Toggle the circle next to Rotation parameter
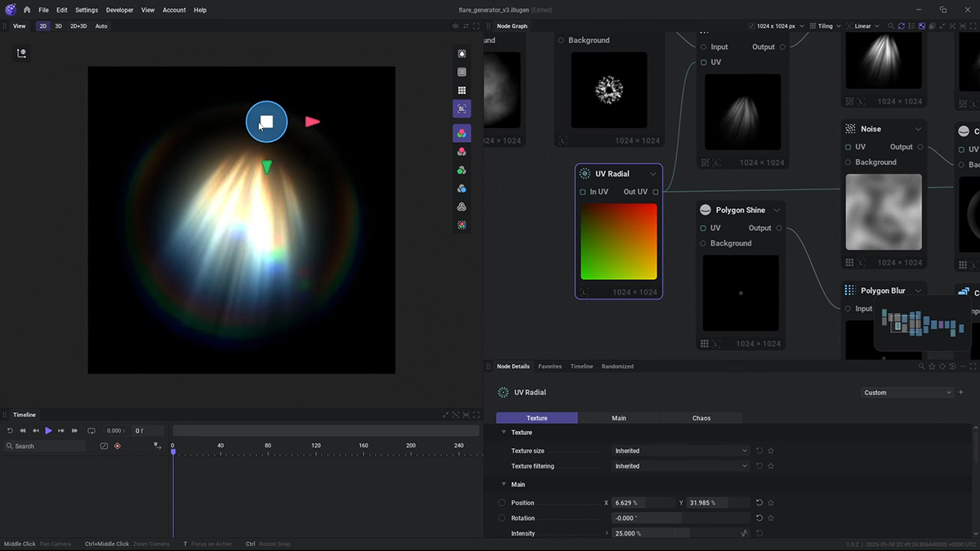Screen dimensions: 980x551 [501, 518]
